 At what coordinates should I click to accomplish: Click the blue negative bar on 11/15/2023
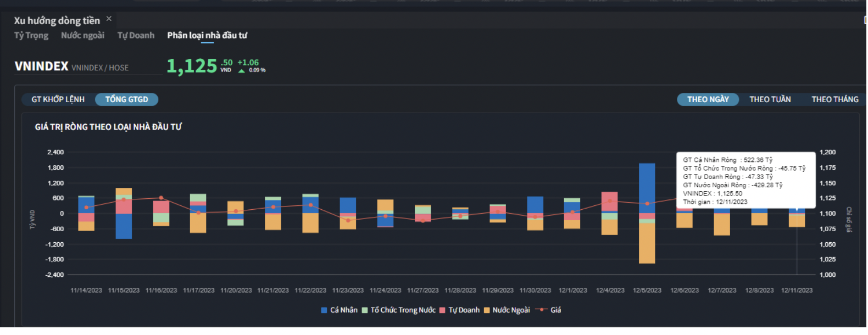(x=124, y=226)
